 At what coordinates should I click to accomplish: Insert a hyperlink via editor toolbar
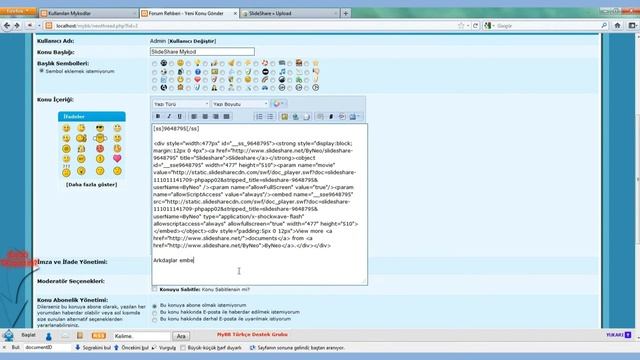(x=295, y=116)
